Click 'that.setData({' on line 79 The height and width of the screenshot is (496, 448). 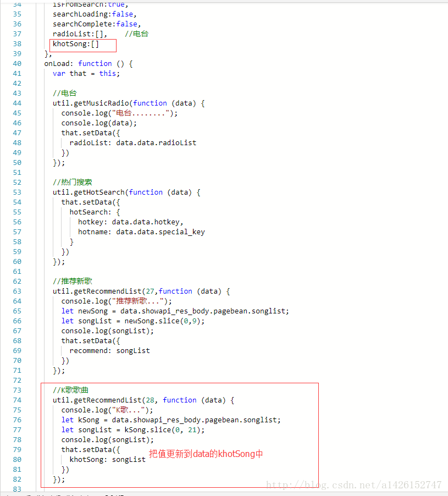click(91, 450)
